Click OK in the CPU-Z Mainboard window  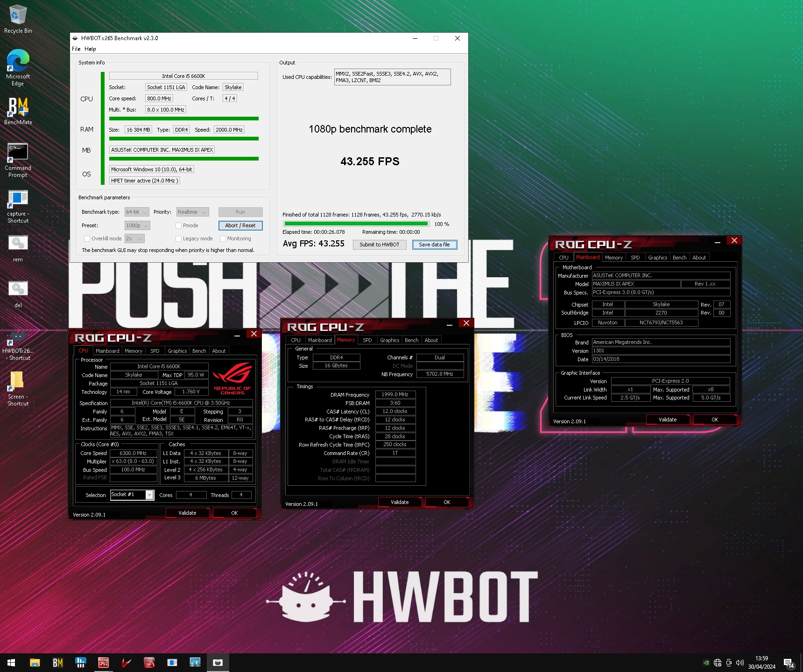click(715, 420)
